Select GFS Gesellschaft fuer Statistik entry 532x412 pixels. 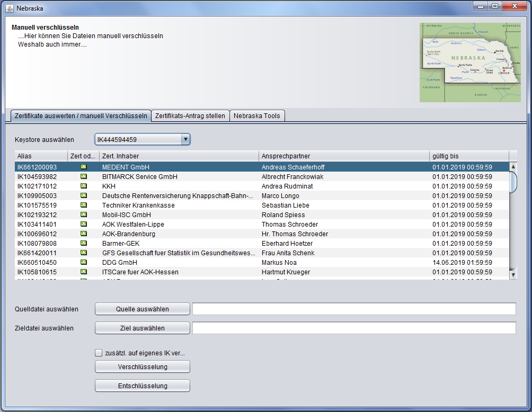179,253
